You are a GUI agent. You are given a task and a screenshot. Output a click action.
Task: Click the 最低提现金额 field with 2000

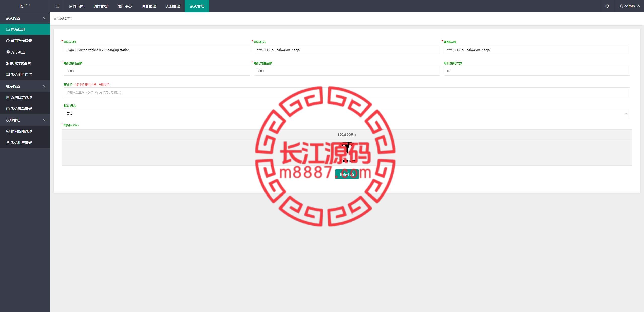click(x=157, y=71)
